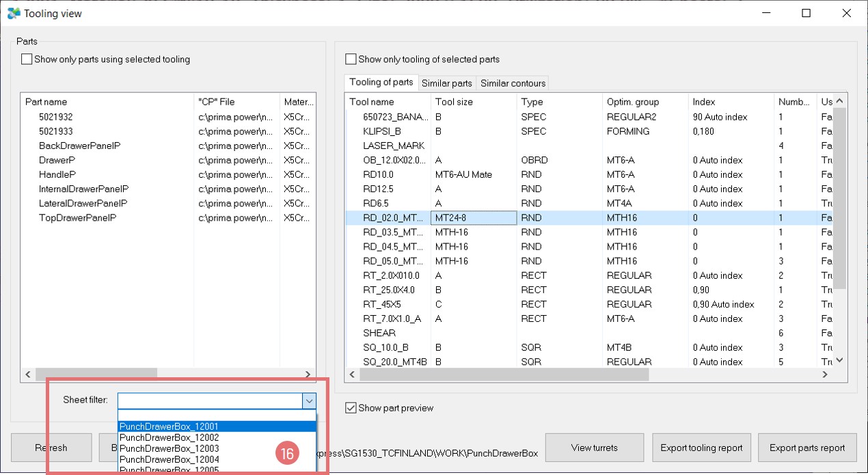
Task: Click the Tooling view app icon
Action: 13,13
